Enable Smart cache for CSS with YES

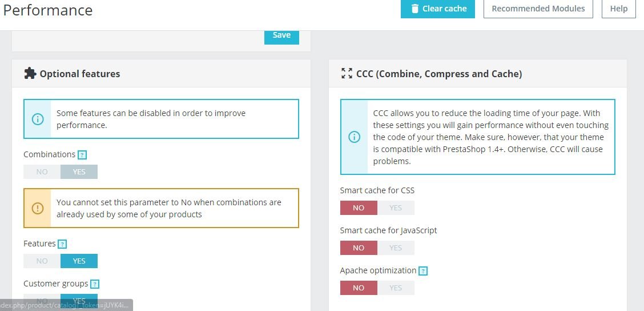point(396,208)
